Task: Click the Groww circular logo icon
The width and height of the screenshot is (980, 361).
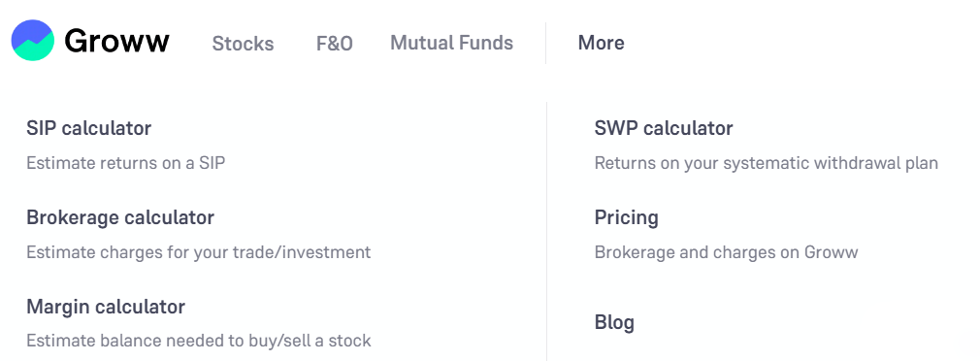Action: [x=32, y=40]
